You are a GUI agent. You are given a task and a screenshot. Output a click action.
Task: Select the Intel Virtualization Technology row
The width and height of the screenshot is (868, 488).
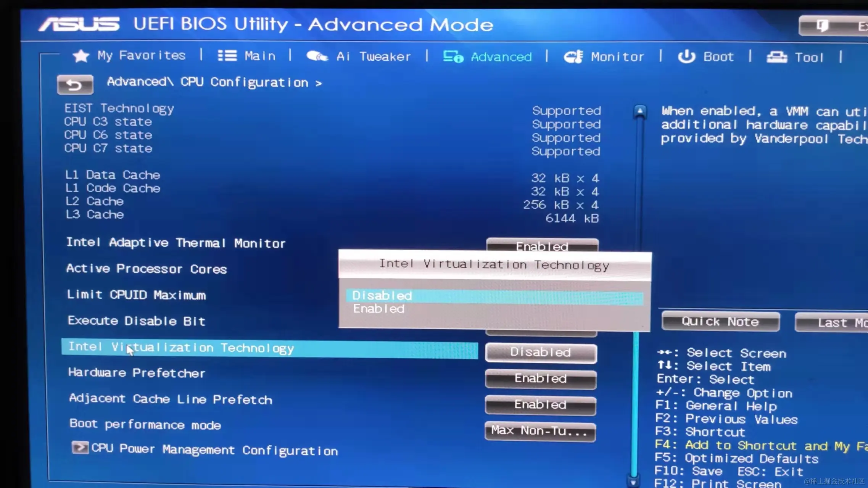pos(269,348)
